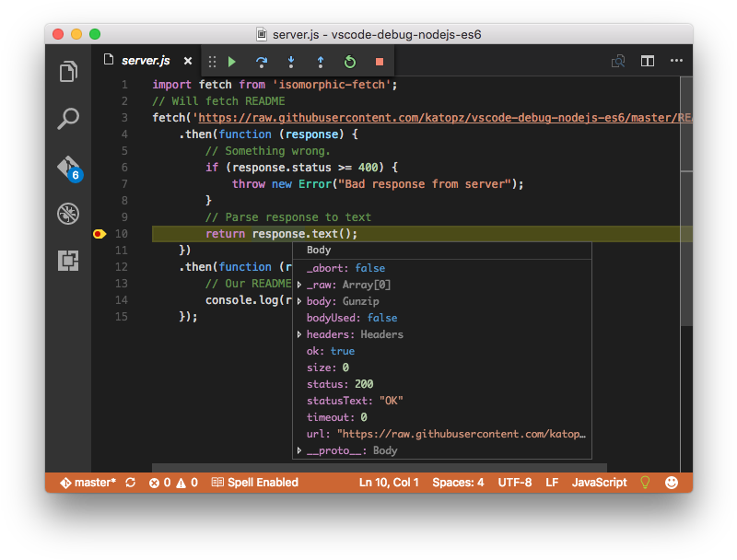Stop the debug session
Screen dimensions: 737x560
point(379,62)
